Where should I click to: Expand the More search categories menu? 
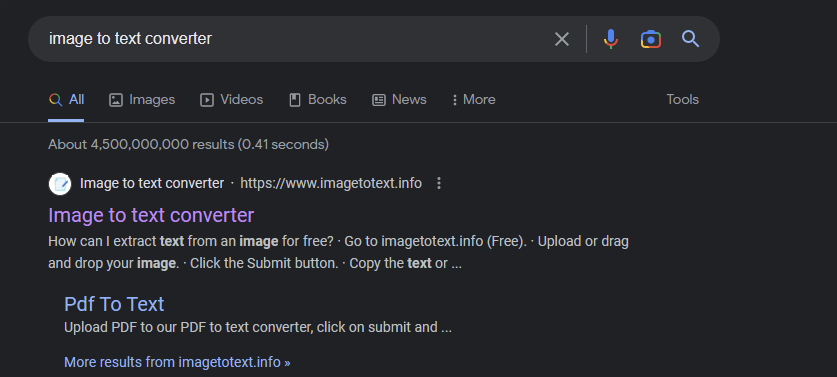473,100
